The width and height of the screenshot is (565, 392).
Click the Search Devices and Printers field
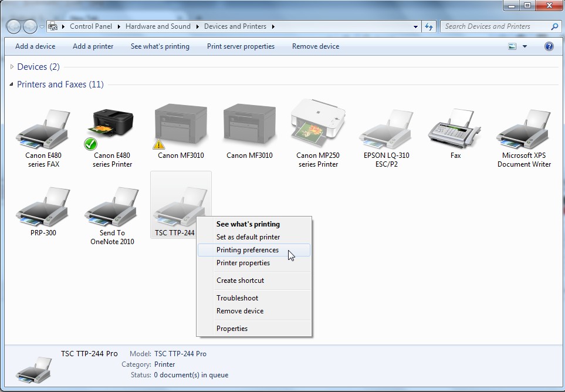495,26
